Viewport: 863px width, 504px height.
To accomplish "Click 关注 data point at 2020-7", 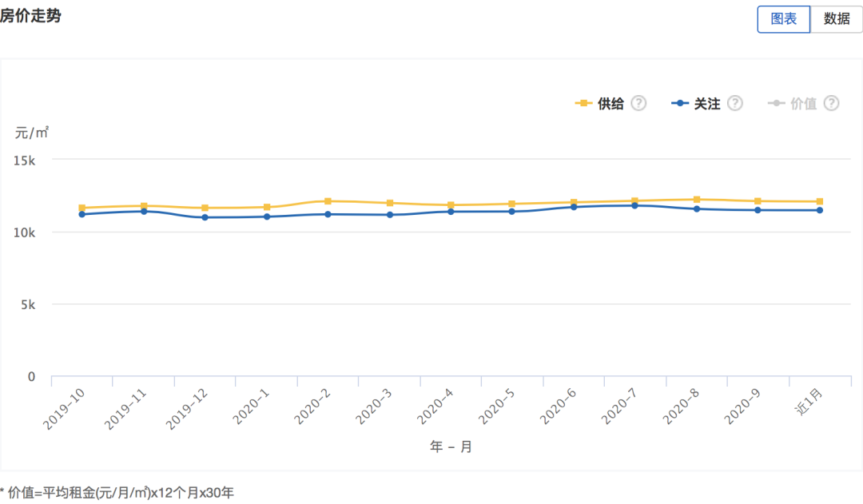I will click(x=635, y=206).
